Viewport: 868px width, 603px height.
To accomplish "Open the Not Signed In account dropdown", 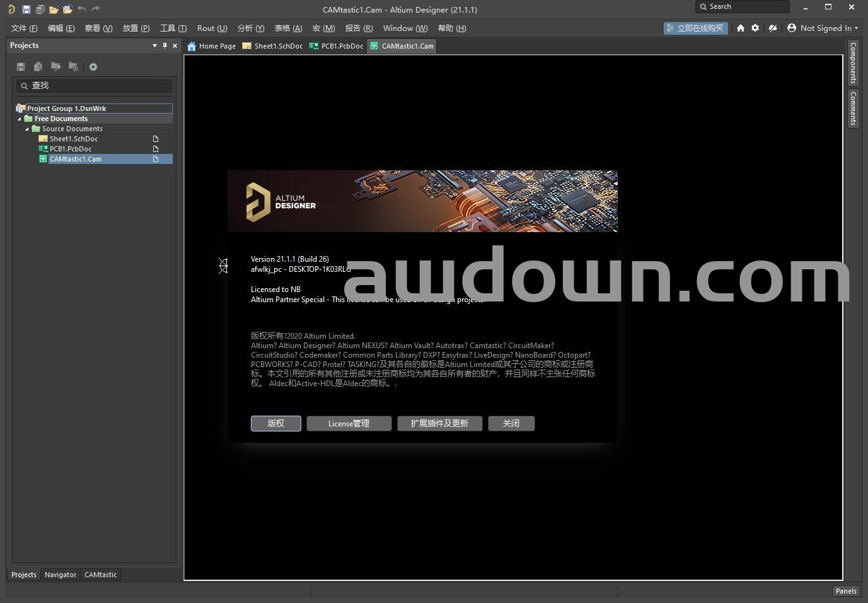I will click(x=823, y=28).
